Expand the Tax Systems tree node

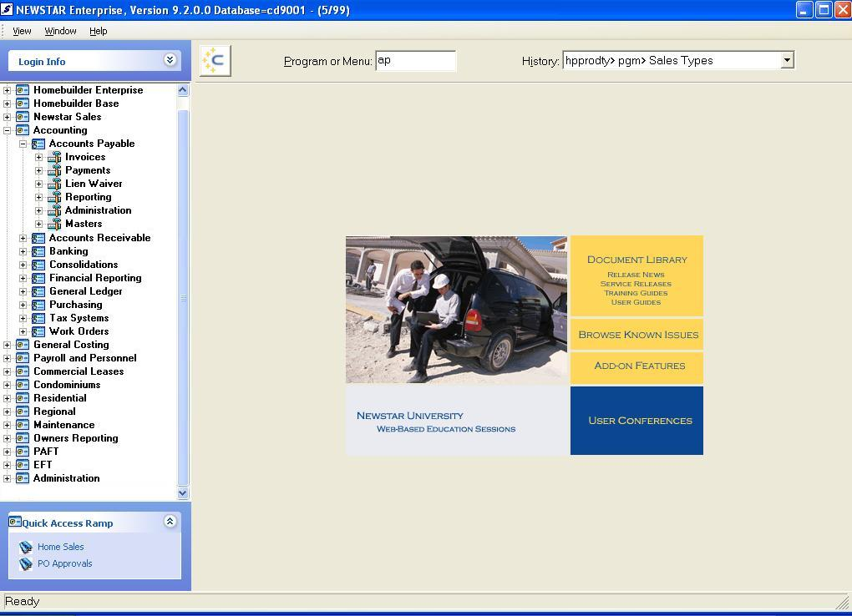tap(23, 318)
